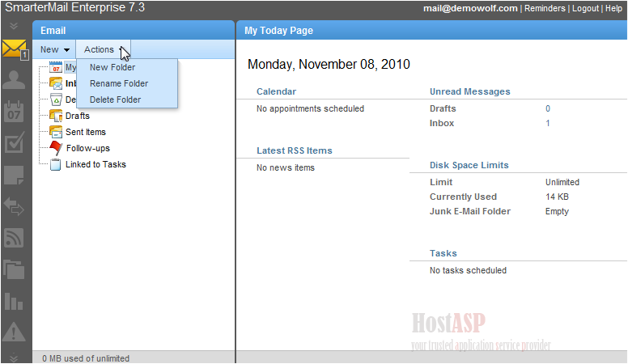Open Drafts unread count 0 link
This screenshot has height=364, width=628.
coord(548,108)
